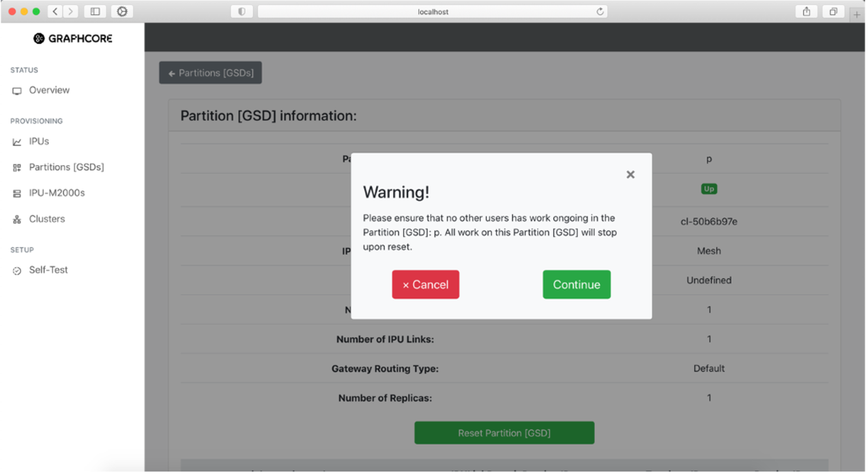
Task: Click the Warning! dialog title
Action: [x=396, y=192]
